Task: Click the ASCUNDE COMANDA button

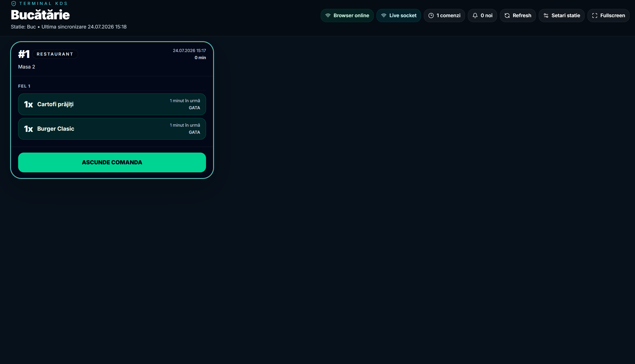Action: [x=112, y=162]
